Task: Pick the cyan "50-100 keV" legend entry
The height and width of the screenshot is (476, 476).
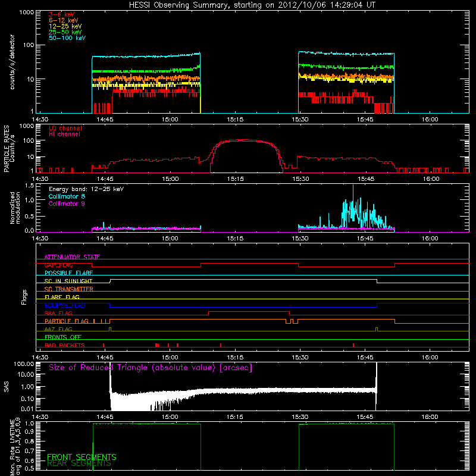Action: 67,38
